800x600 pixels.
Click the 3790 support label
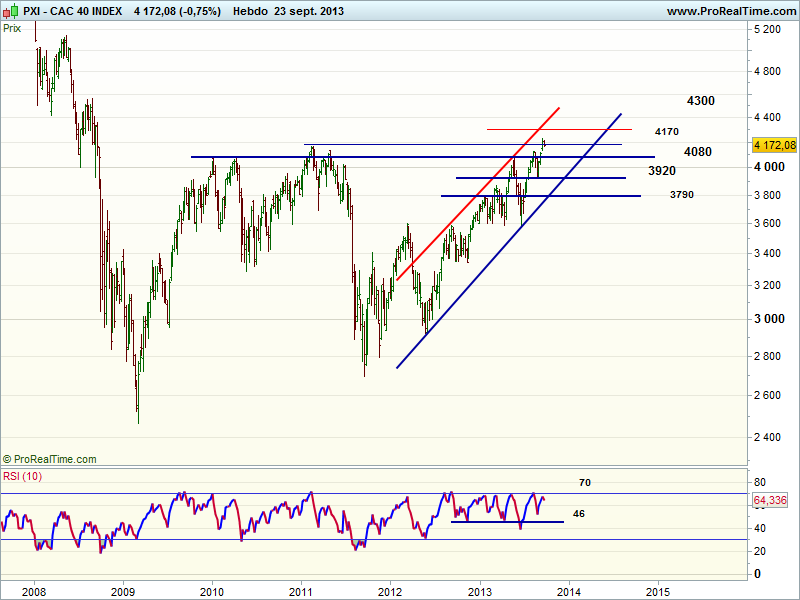[683, 194]
